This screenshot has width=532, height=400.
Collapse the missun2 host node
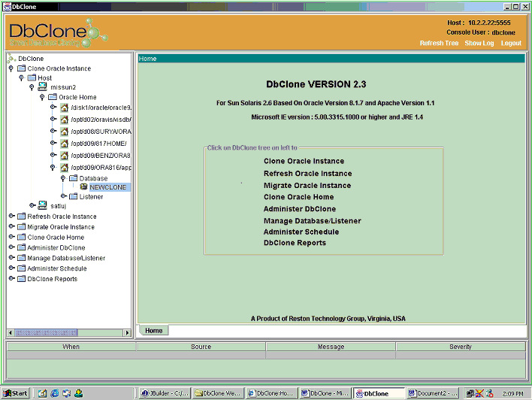coord(32,88)
